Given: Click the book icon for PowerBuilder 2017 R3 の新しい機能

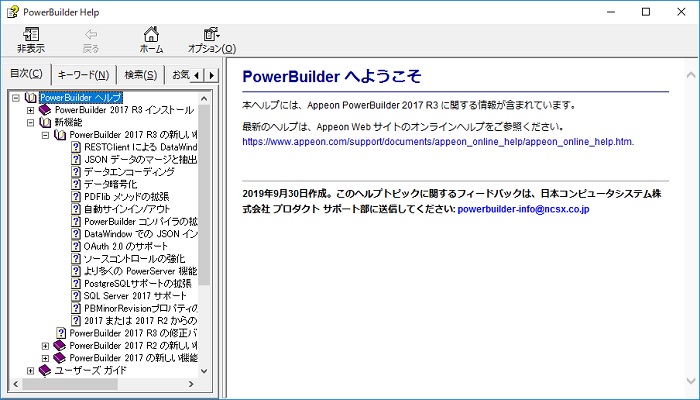Looking at the screenshot, I should click(x=60, y=135).
